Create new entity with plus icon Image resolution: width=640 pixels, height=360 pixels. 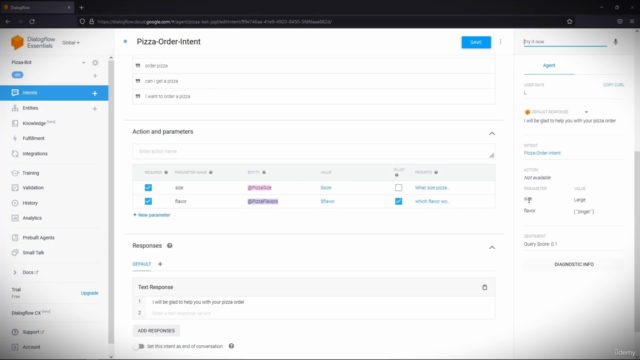coord(95,109)
